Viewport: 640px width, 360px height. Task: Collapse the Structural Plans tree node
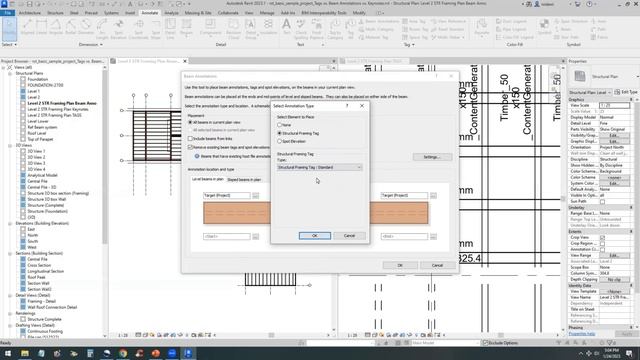pos(10,73)
